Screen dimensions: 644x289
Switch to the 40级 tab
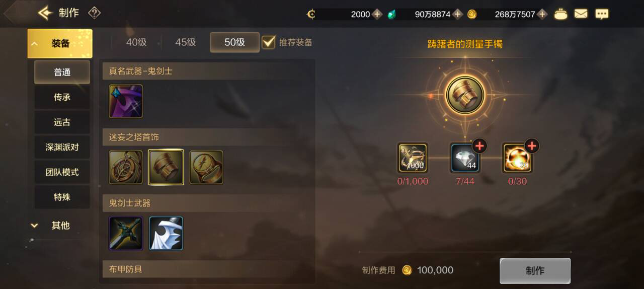coord(136,42)
